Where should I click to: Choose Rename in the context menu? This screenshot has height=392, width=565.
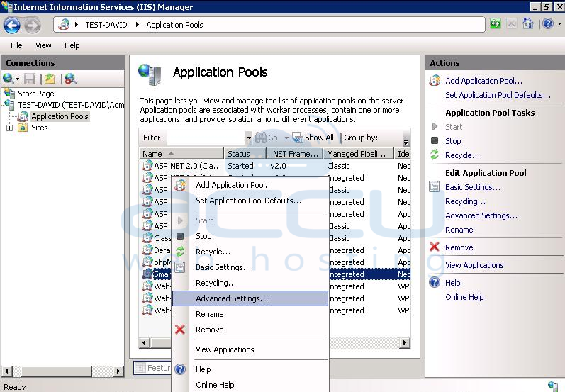pos(210,314)
